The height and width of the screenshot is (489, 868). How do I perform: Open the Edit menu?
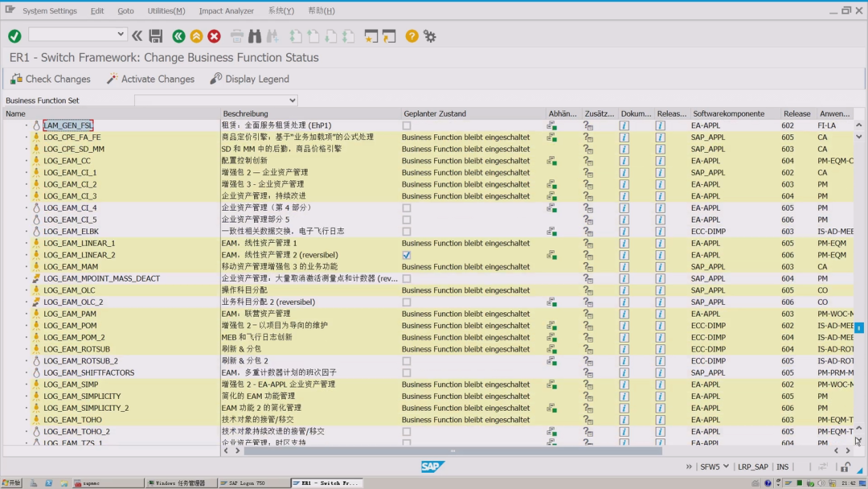click(97, 10)
